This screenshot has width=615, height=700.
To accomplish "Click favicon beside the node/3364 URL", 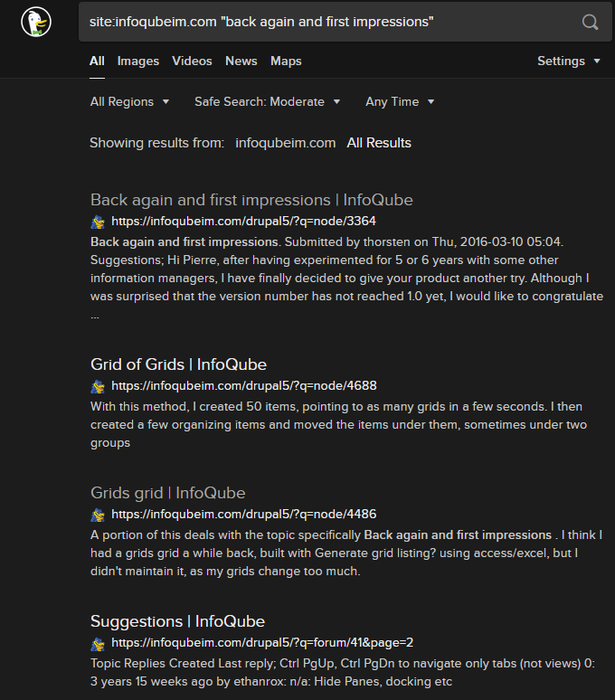I will coord(98,222).
